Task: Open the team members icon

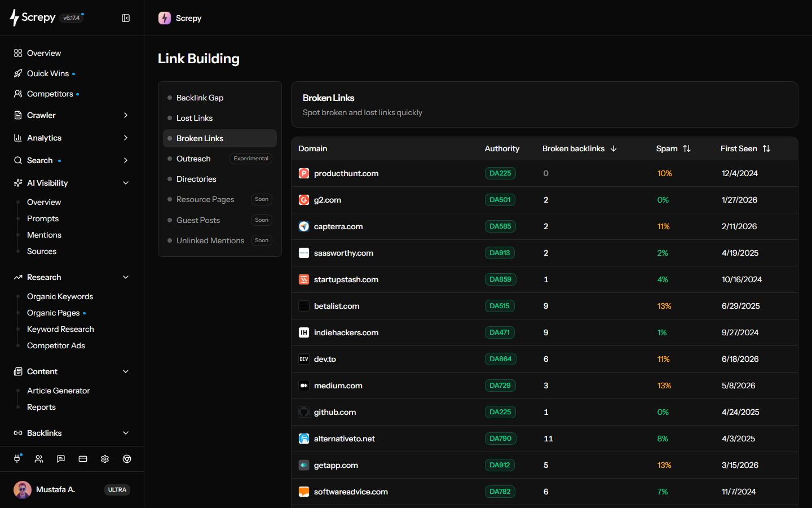Action: click(x=39, y=459)
